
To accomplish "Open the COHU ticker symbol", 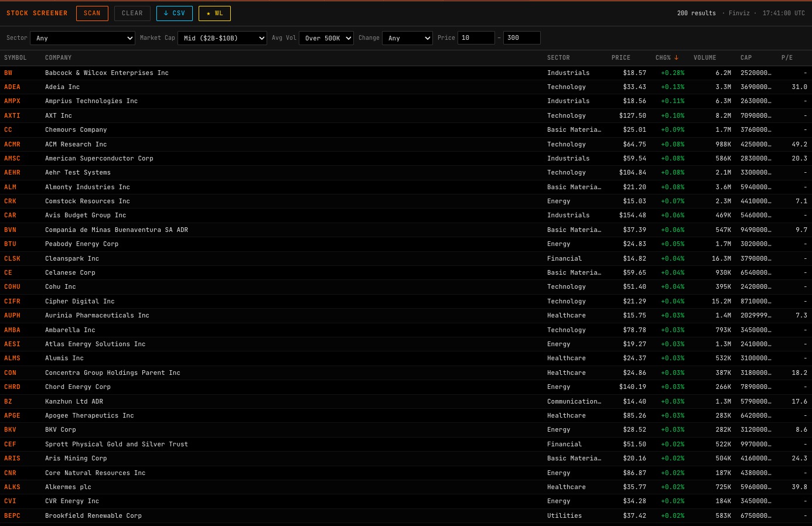I will point(12,287).
